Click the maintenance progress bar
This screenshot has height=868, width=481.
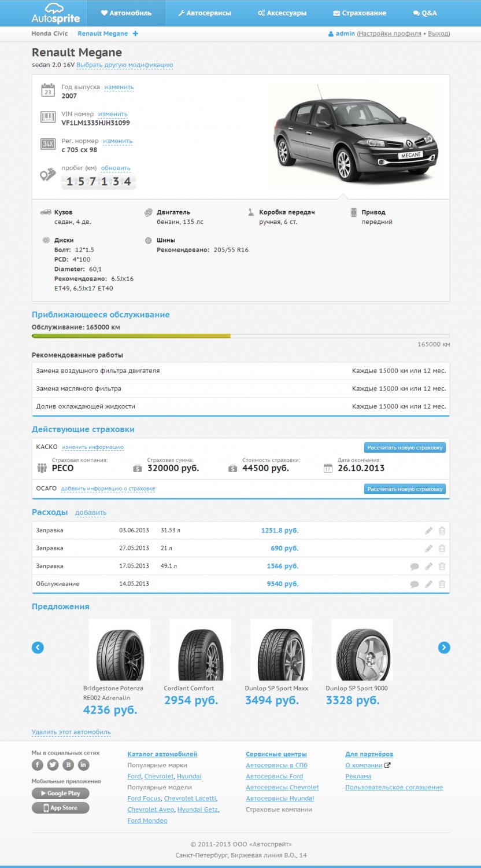click(240, 336)
